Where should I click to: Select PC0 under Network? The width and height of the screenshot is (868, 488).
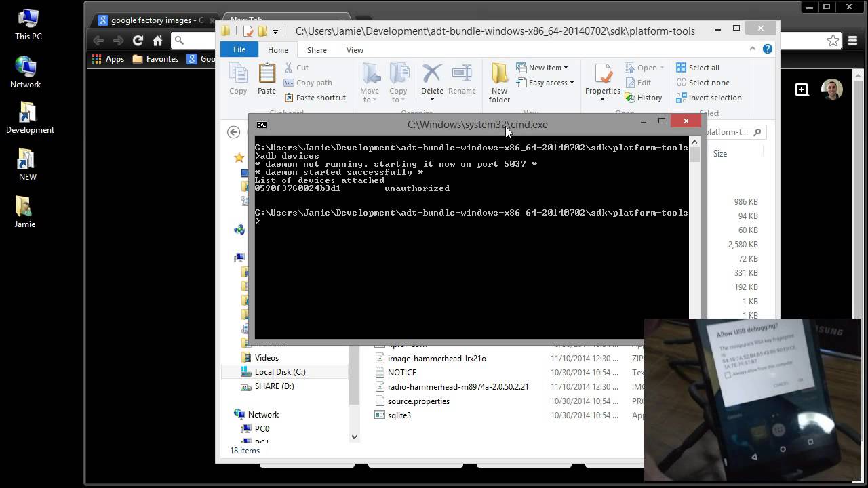pyautogui.click(x=262, y=429)
